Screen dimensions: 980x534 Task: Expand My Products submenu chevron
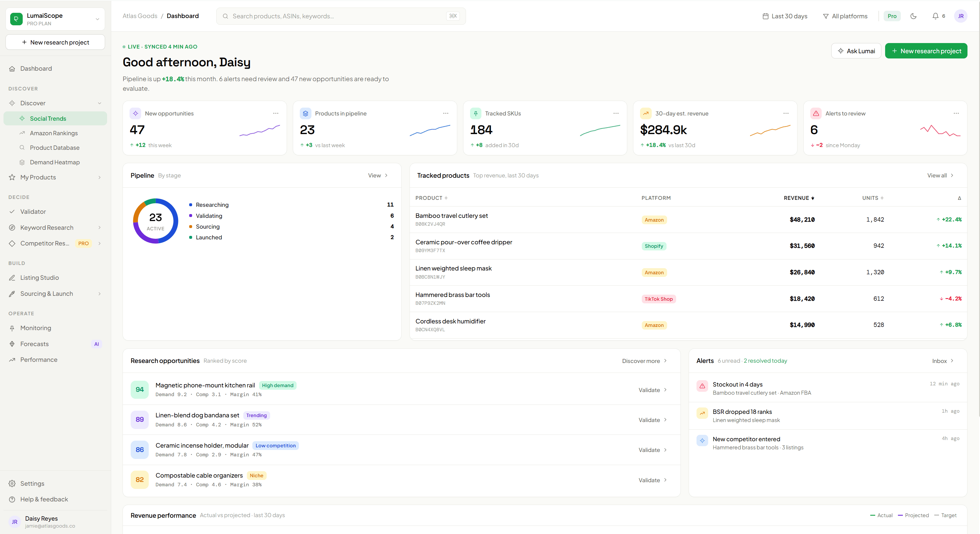click(100, 177)
